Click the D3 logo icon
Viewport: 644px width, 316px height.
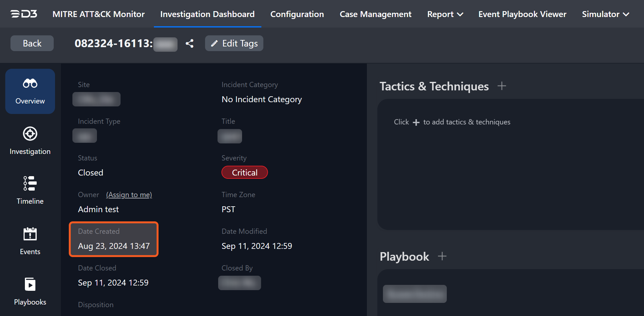point(24,14)
